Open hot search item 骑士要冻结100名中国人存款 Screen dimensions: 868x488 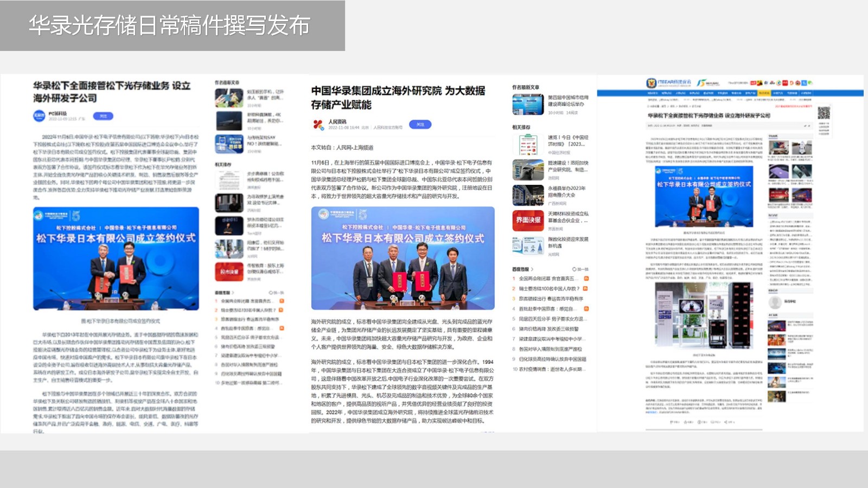pyautogui.click(x=549, y=288)
